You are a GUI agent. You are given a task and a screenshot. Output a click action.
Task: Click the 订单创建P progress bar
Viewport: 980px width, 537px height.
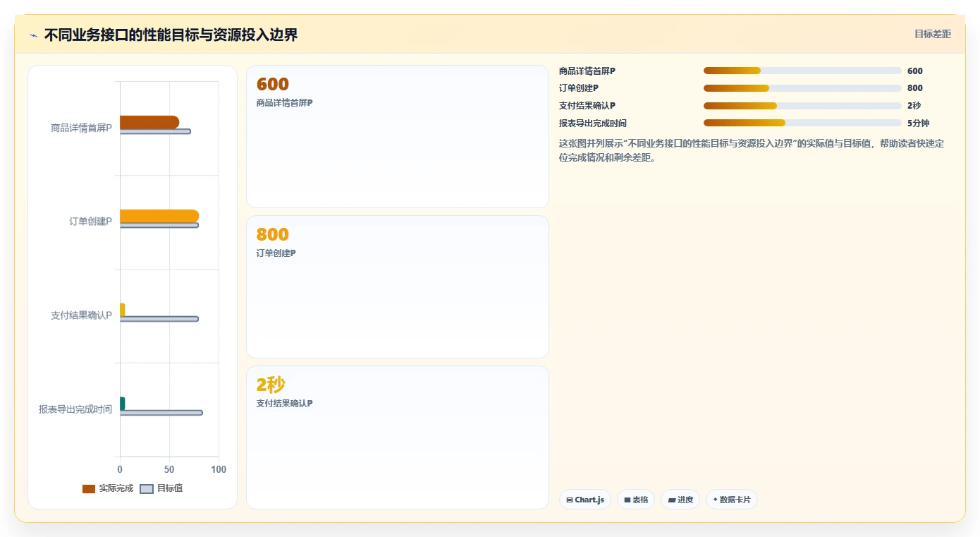click(x=802, y=88)
